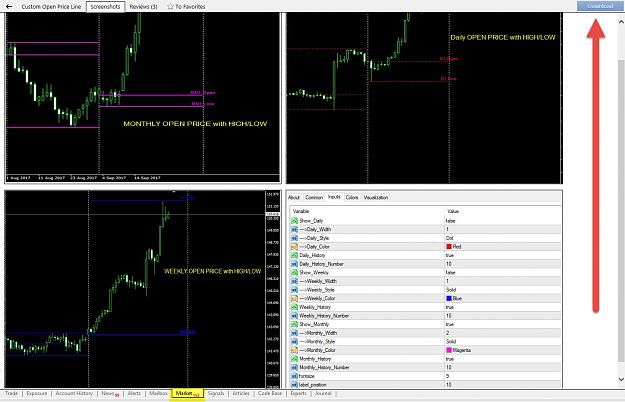Open the daily open price screenshot thumbnail
The height and width of the screenshot is (402, 625).
(x=425, y=98)
